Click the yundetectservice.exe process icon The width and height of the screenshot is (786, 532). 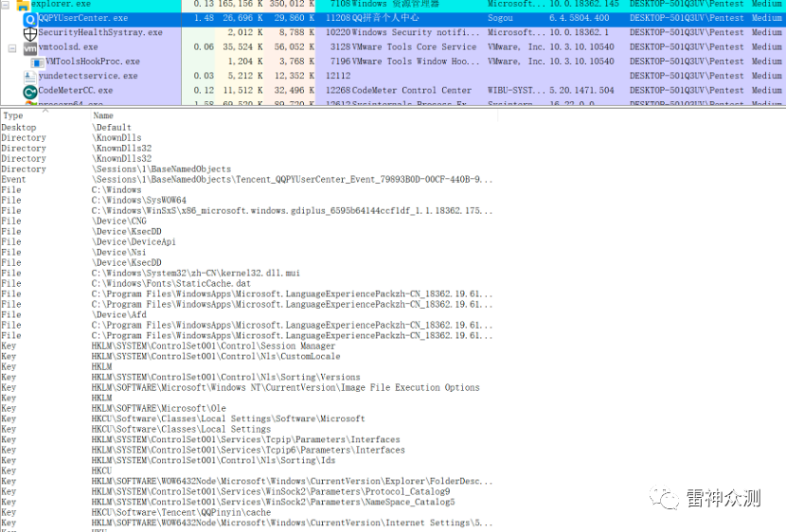[x=30, y=77]
